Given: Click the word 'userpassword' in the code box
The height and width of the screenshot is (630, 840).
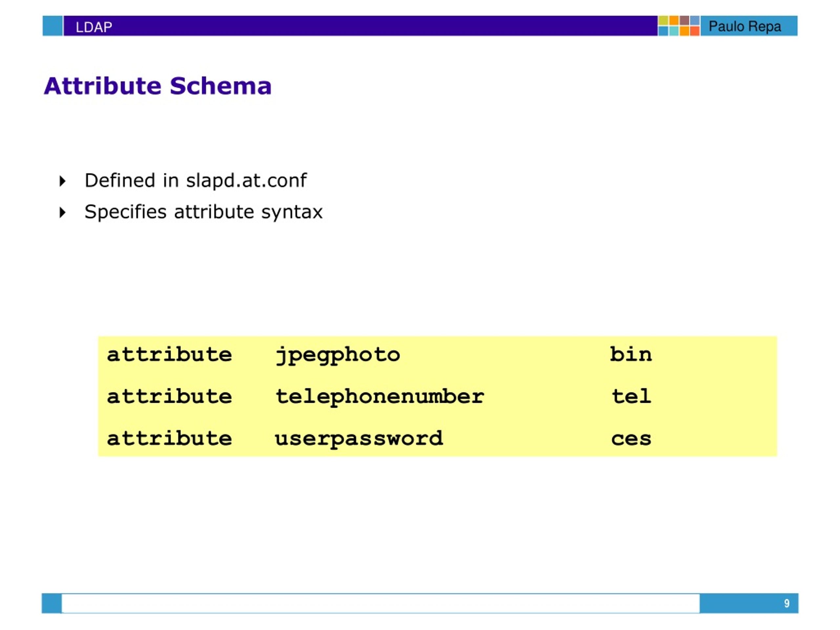Looking at the screenshot, I should coord(359,439).
